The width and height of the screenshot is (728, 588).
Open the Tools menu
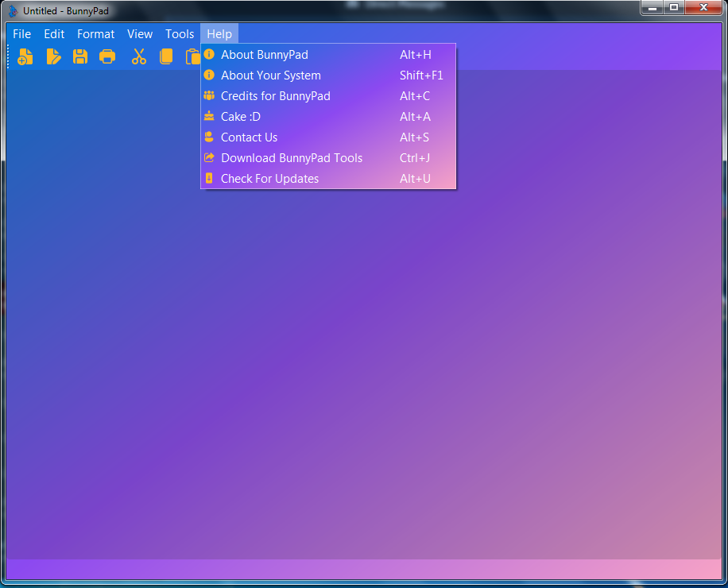(x=180, y=34)
